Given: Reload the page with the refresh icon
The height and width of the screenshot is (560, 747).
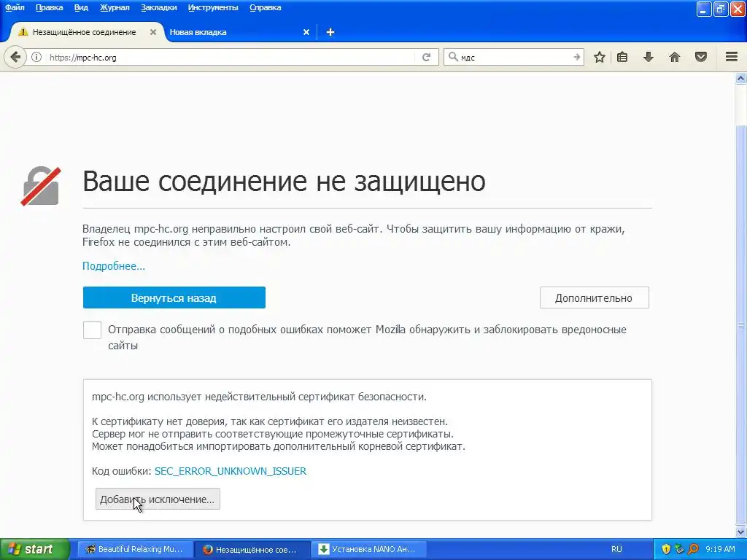Looking at the screenshot, I should tap(426, 57).
